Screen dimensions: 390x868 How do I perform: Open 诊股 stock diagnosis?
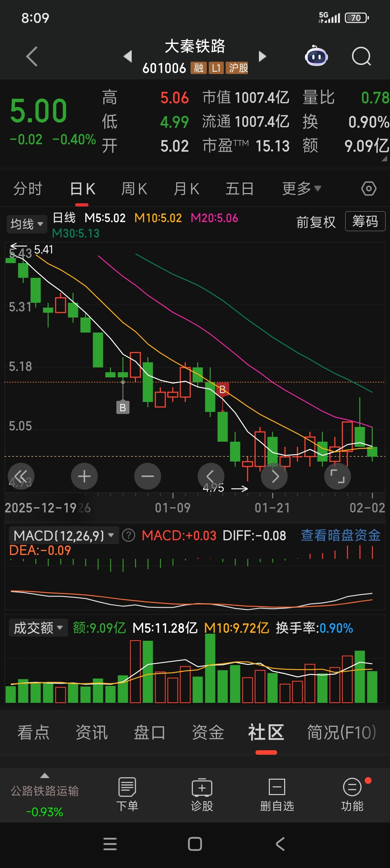(x=202, y=794)
